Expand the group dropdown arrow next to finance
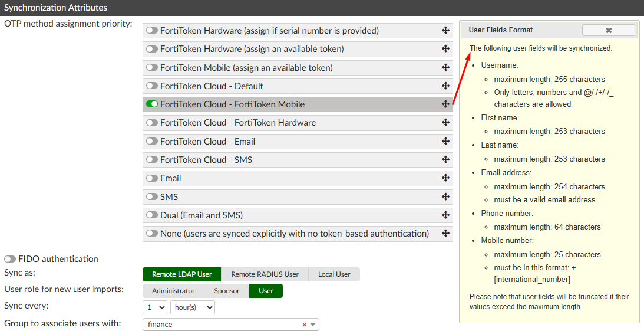 tap(313, 325)
